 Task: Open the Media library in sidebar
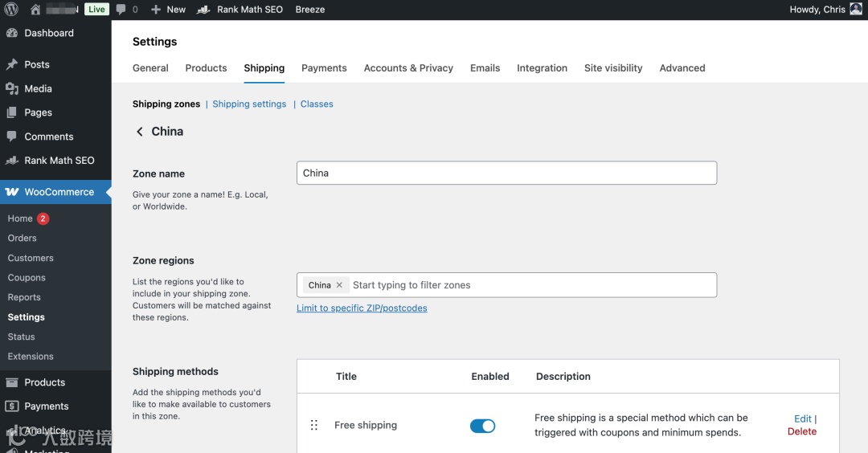(38, 88)
